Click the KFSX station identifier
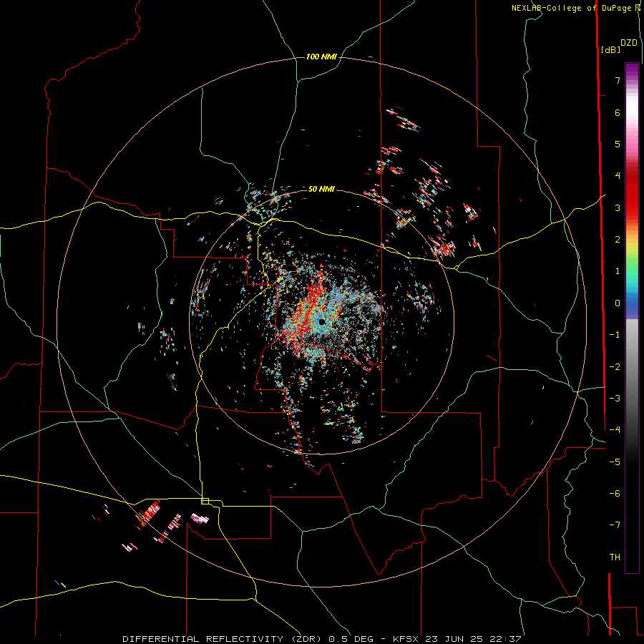Image resolution: width=644 pixels, height=644 pixels. 406,639
